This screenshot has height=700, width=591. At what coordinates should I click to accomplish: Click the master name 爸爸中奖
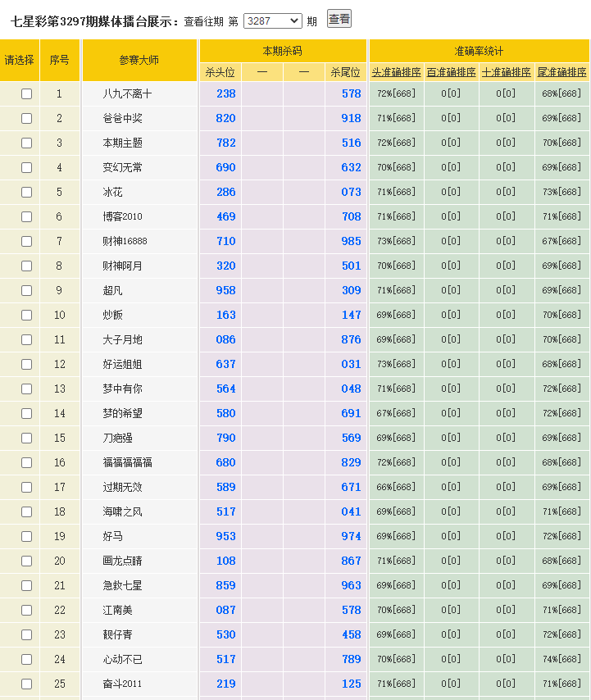click(123, 119)
